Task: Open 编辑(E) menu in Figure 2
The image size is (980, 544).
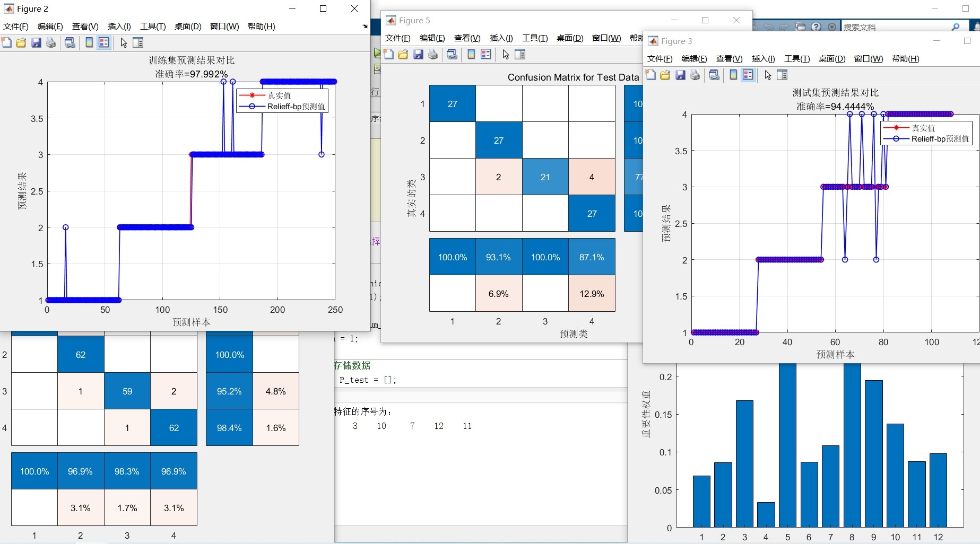Action: [50, 27]
